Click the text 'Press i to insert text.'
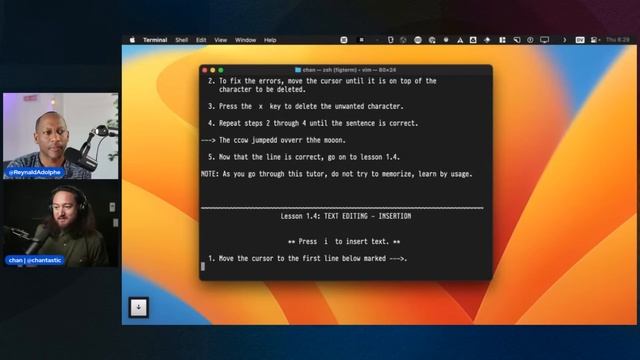The height and width of the screenshot is (360, 640). [344, 242]
